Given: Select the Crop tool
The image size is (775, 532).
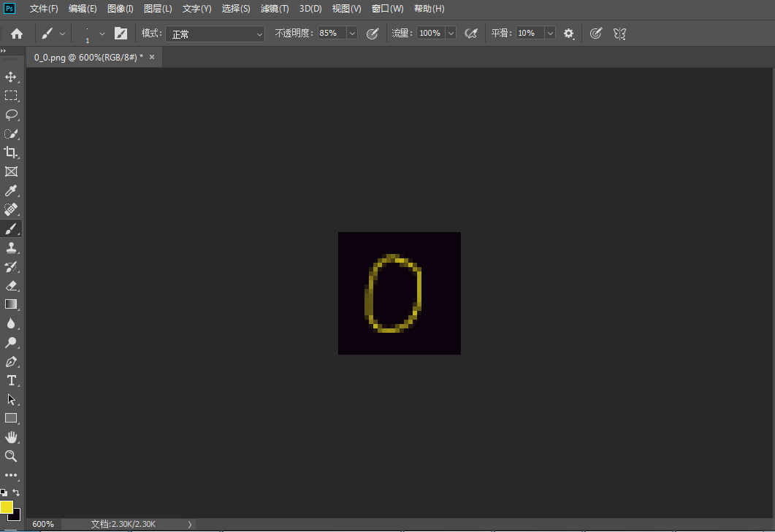Looking at the screenshot, I should 11,153.
